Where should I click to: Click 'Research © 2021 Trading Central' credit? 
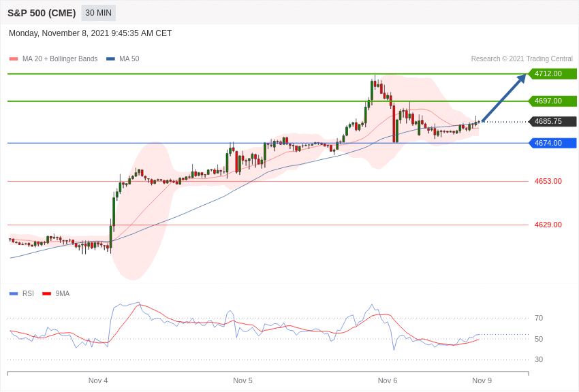pyautogui.click(x=522, y=59)
